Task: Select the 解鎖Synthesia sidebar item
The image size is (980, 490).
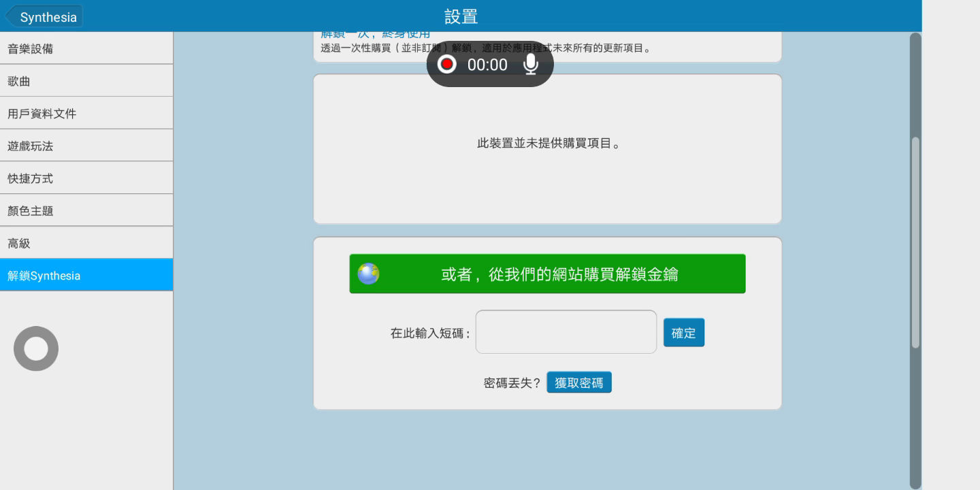Action: point(86,275)
